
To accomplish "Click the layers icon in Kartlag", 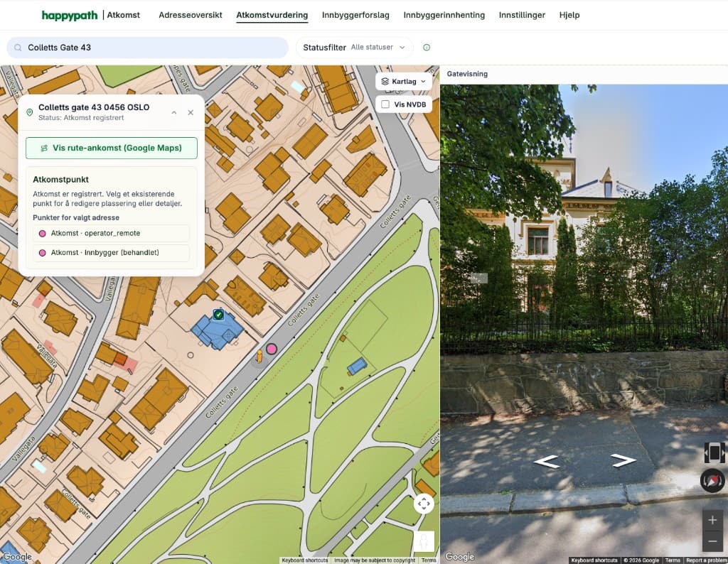I will (x=385, y=82).
